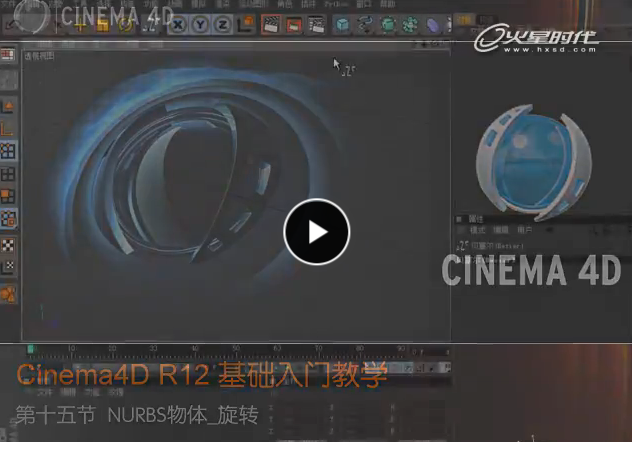Add a cube primitive object
Screen dimensions: 632x465
point(342,25)
